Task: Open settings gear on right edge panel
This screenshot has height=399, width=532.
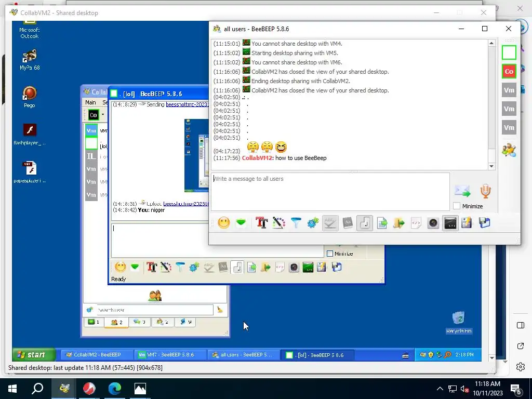Action: pos(521,367)
